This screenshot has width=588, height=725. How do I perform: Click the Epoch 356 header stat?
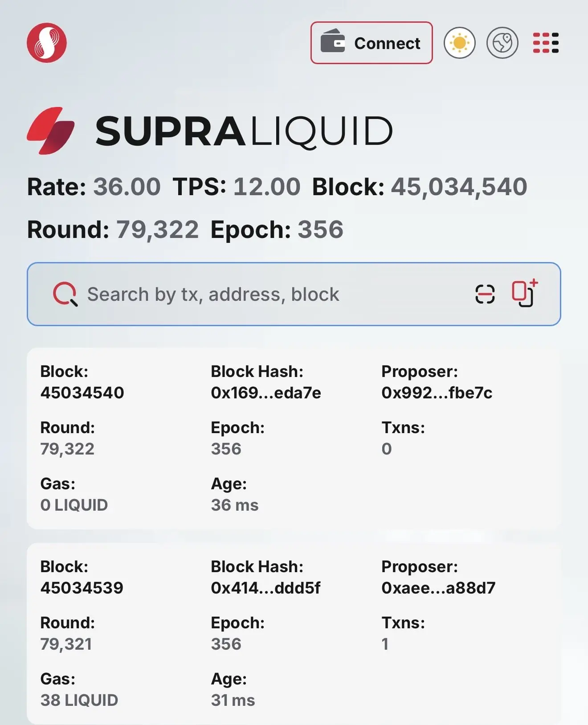point(320,229)
